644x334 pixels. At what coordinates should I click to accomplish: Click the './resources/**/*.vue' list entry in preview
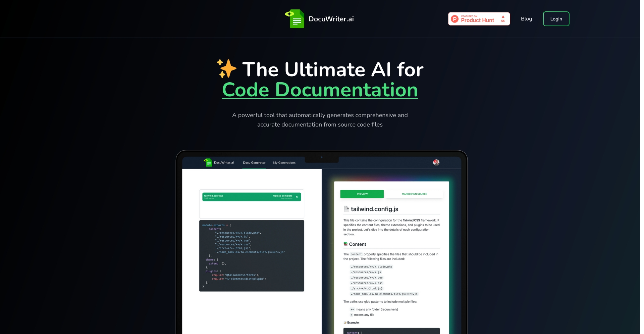(367, 278)
